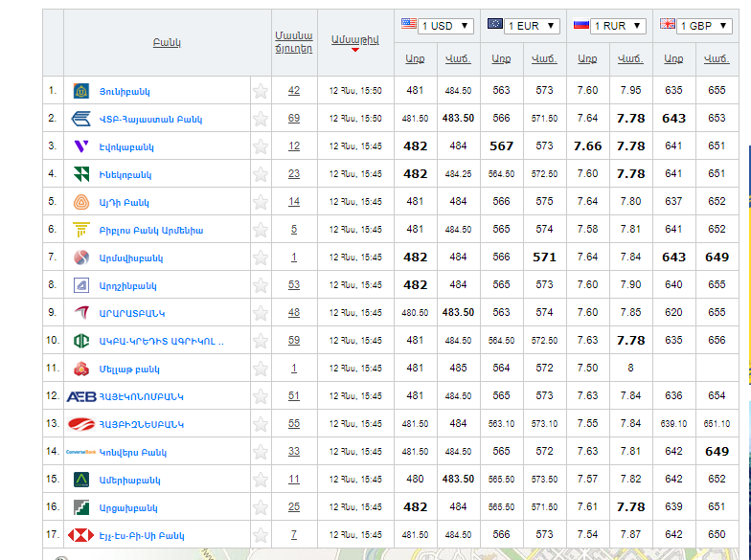Toggle favorite star for Converse Bank row 14
This screenshot has width=751, height=560.
(x=261, y=452)
